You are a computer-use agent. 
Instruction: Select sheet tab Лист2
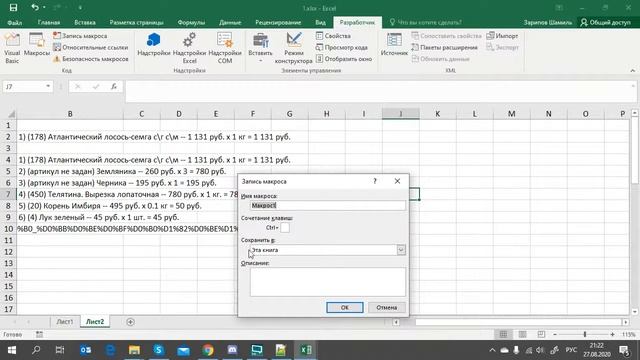click(x=95, y=322)
